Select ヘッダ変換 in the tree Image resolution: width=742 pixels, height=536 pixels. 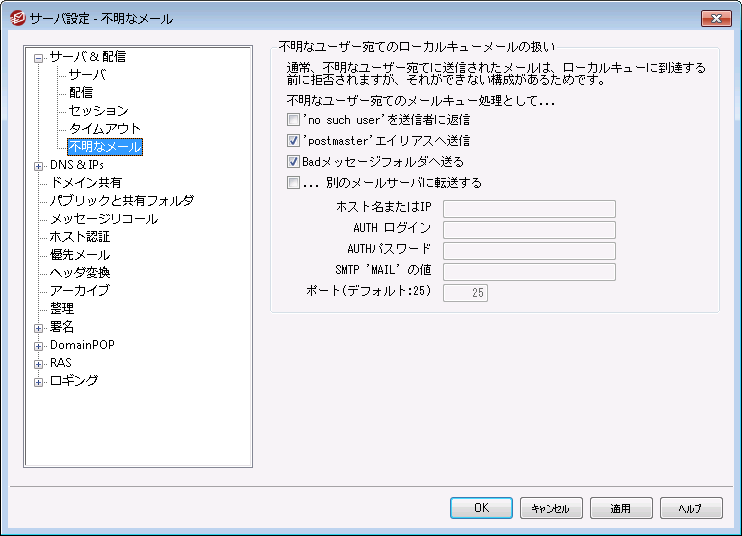coord(80,273)
